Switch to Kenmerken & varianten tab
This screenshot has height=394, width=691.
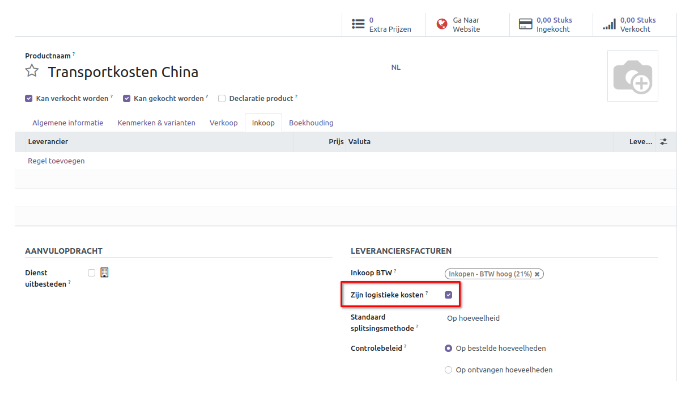tap(156, 123)
